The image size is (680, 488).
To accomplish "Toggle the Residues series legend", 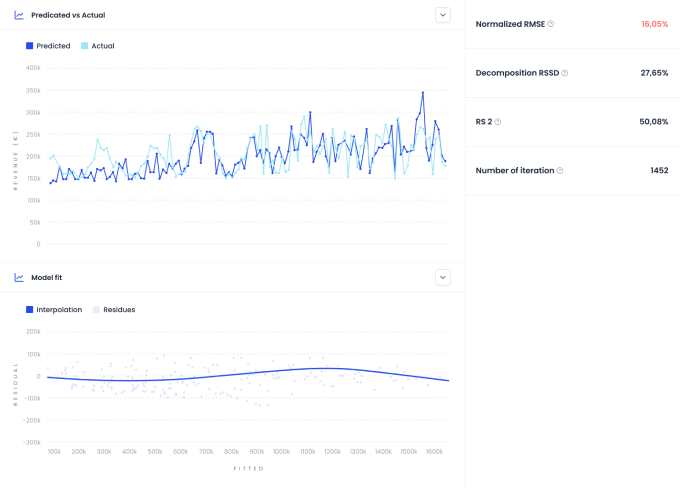I will (114, 310).
